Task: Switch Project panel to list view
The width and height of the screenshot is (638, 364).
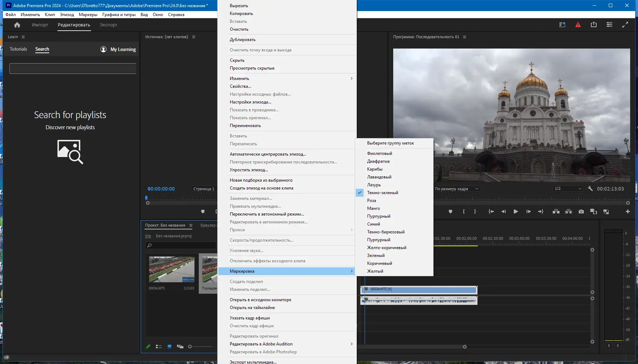Action: tap(159, 347)
